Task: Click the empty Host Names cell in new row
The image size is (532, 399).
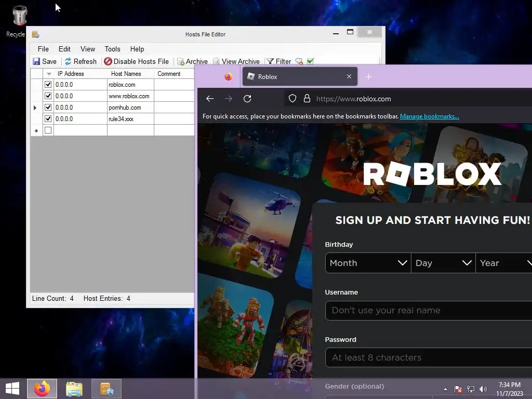Action: click(x=130, y=130)
